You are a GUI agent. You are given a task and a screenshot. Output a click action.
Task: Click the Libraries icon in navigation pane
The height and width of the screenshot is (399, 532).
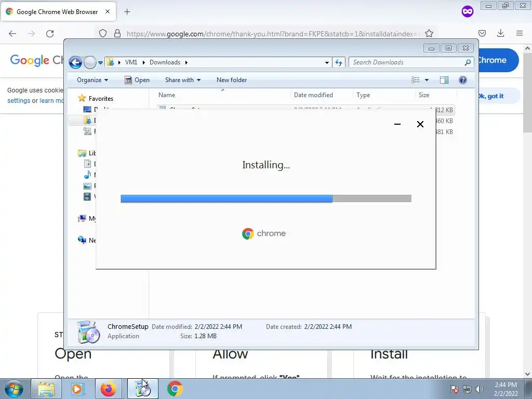click(x=82, y=153)
